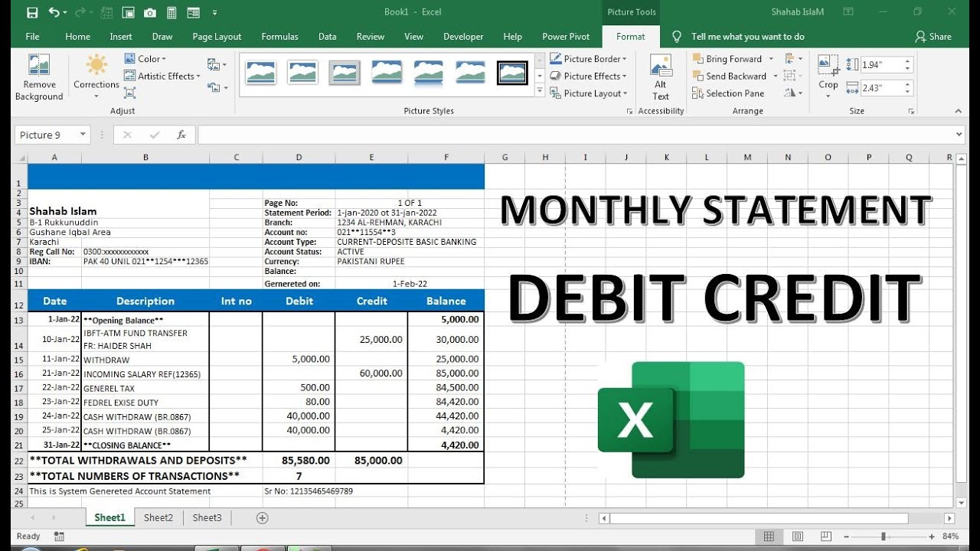This screenshot has width=980, height=551.
Task: Switch to the Formulas tab
Action: (x=279, y=36)
